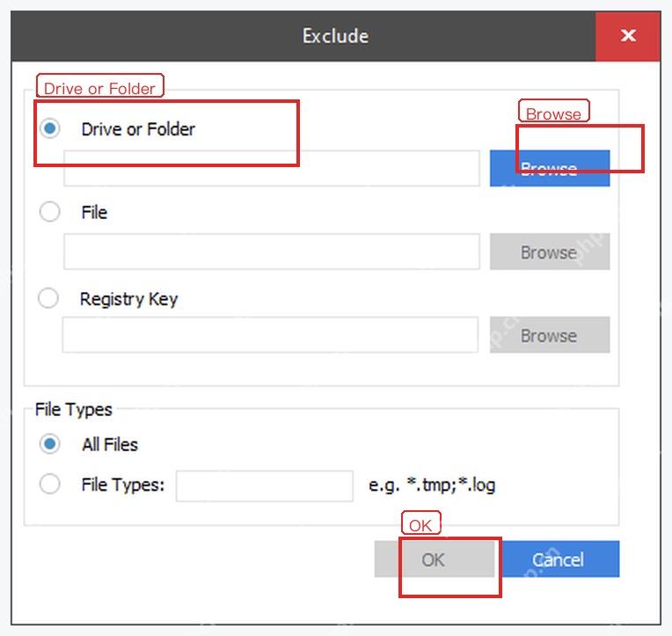Choose the All Files radio option
672x636 pixels.
tap(50, 444)
